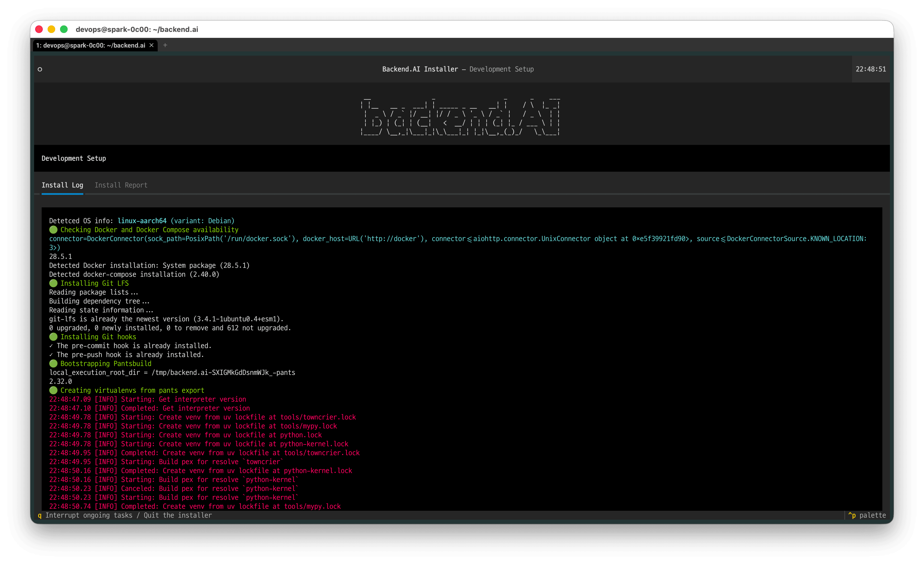Image resolution: width=924 pixels, height=564 pixels.
Task: Click the clock showing 22:48:51
Action: [x=870, y=69]
